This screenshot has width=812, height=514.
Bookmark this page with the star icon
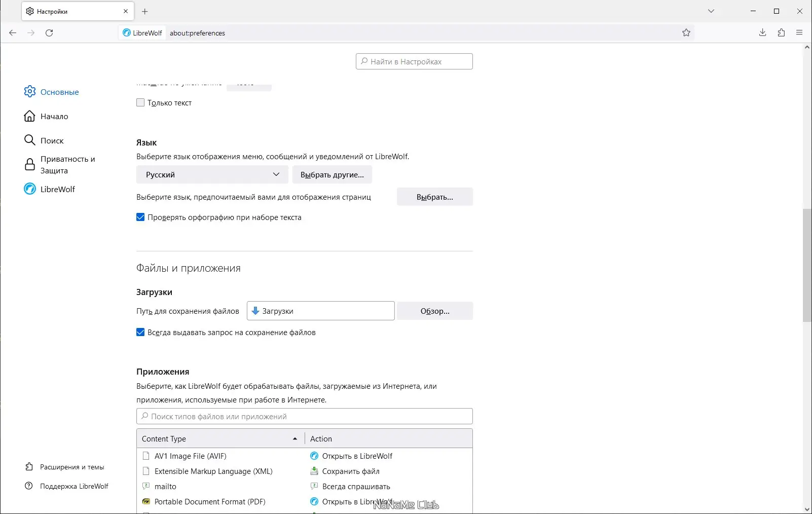pos(686,33)
